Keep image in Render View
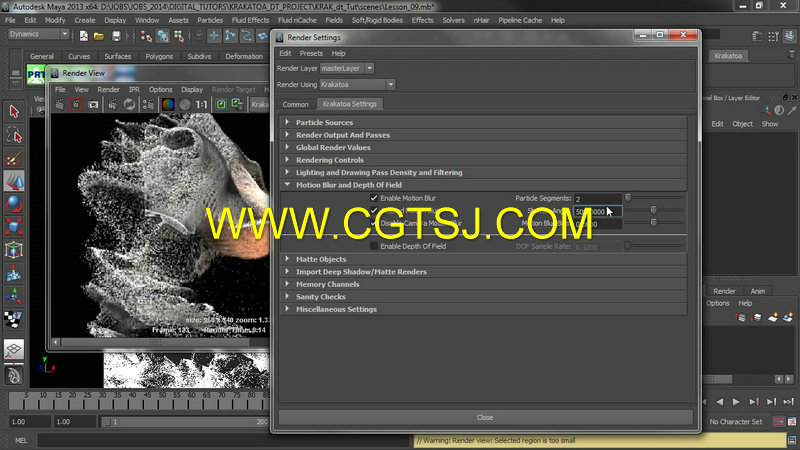800x450 pixels. tap(221, 105)
